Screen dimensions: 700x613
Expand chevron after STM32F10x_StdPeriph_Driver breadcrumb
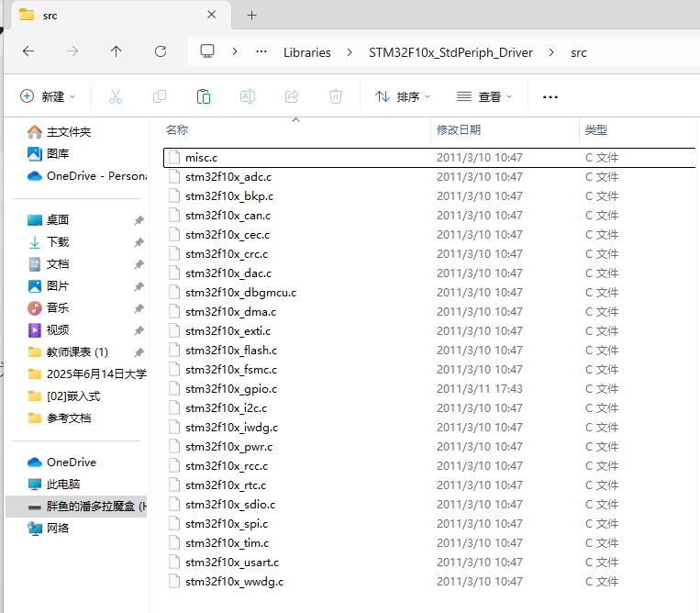click(x=551, y=52)
